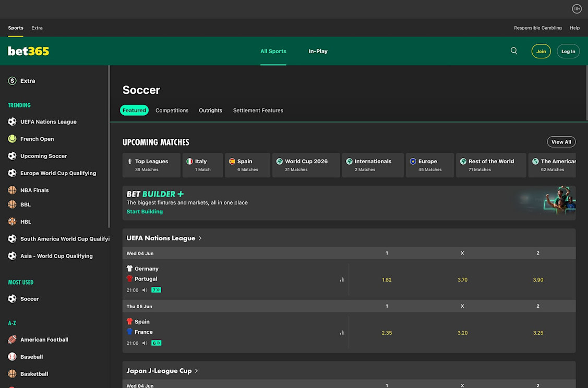Bet on Germany win at 1.82
The width and height of the screenshot is (588, 388).
(387, 280)
